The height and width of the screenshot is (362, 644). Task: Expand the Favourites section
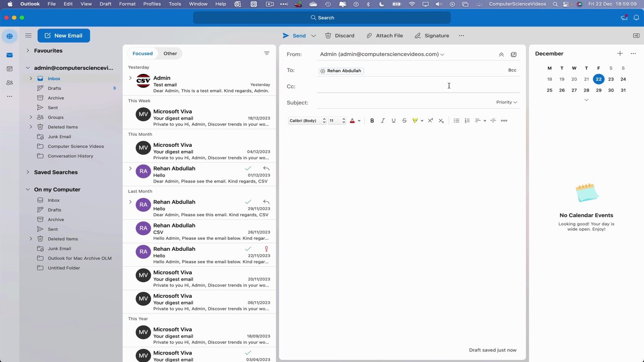coord(28,51)
